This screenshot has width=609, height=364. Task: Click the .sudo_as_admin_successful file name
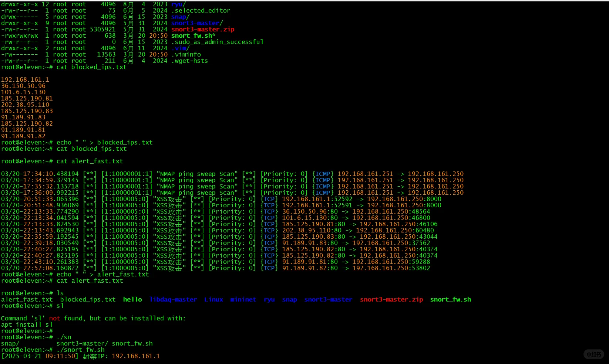[x=217, y=42]
